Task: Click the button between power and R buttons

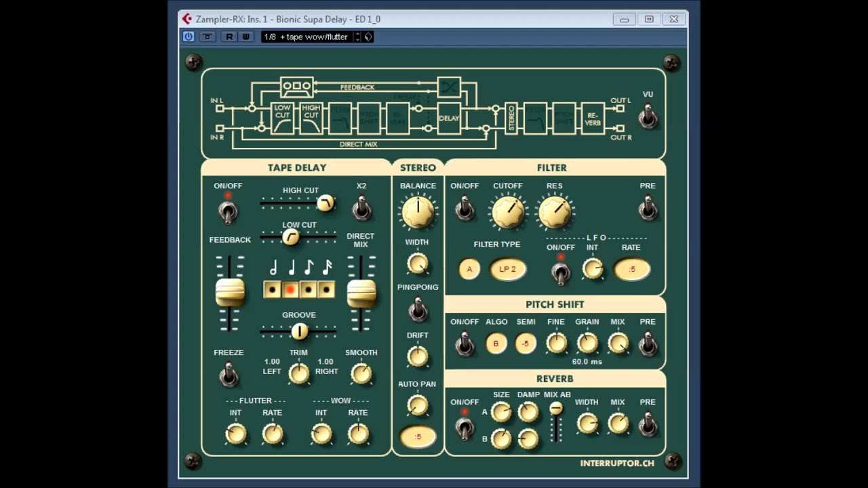Action: [208, 37]
